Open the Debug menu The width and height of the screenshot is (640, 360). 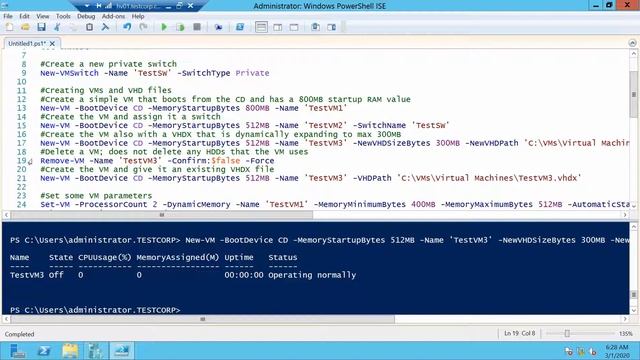(86, 16)
